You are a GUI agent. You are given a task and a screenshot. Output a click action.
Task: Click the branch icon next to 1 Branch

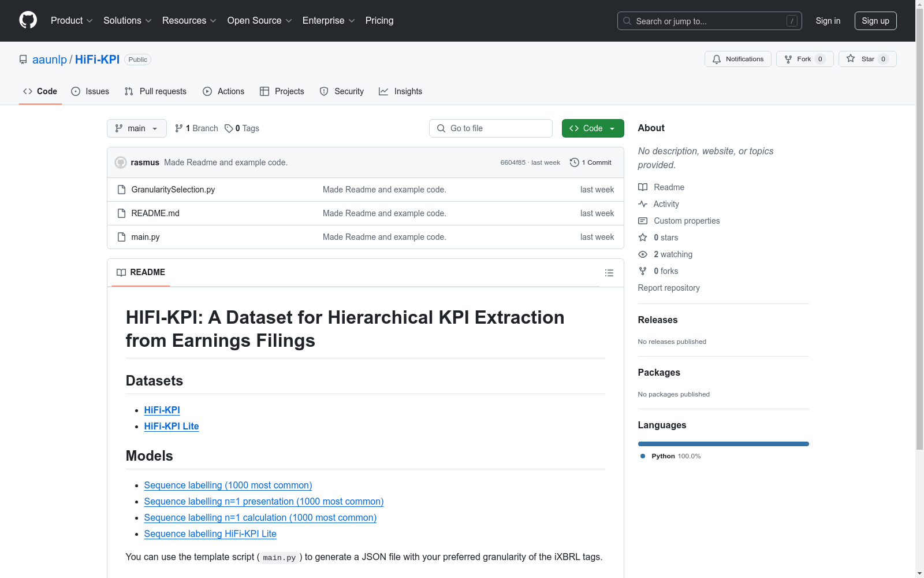click(179, 128)
